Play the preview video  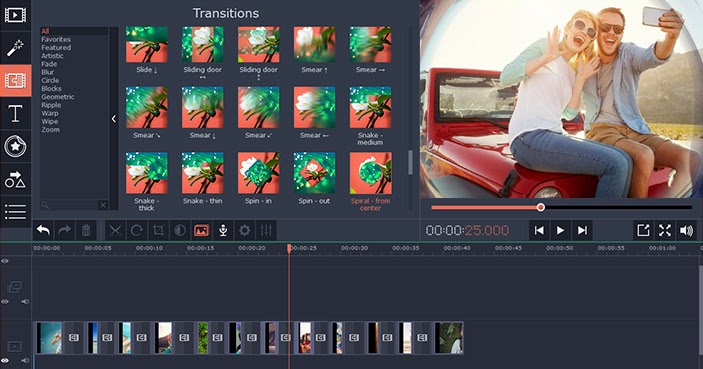click(560, 230)
